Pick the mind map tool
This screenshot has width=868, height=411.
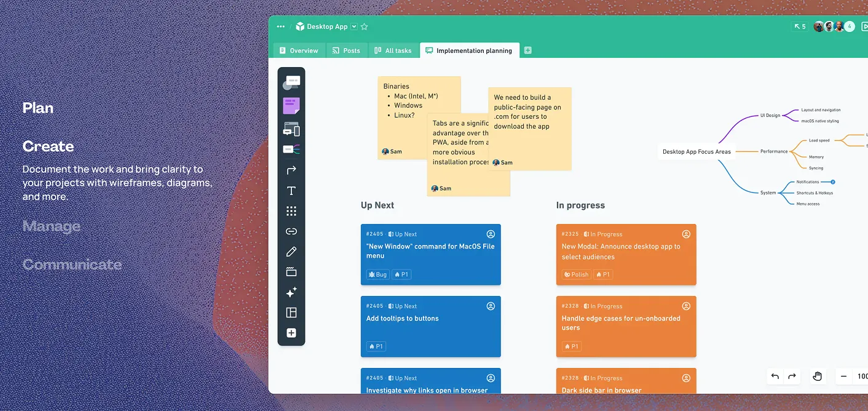[291, 149]
